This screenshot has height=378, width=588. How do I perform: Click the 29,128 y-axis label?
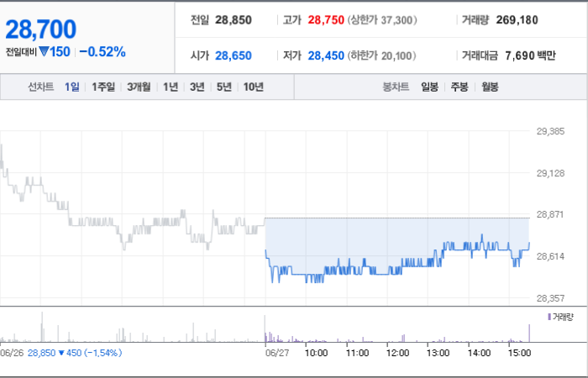(550, 173)
